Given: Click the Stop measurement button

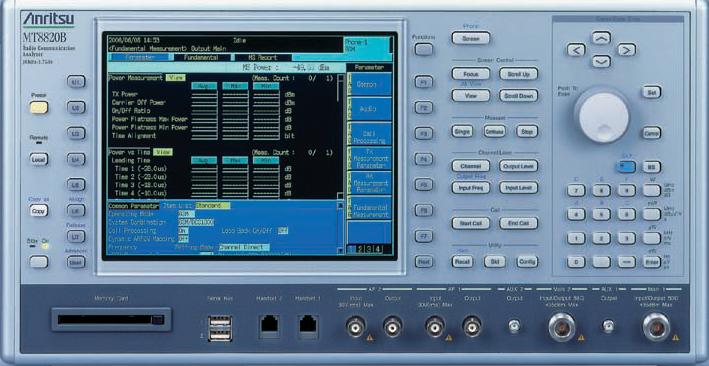Looking at the screenshot, I should tap(527, 131).
